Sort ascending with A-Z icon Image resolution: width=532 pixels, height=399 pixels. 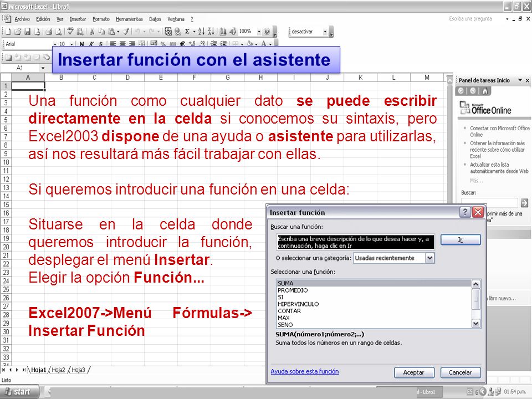point(201,32)
